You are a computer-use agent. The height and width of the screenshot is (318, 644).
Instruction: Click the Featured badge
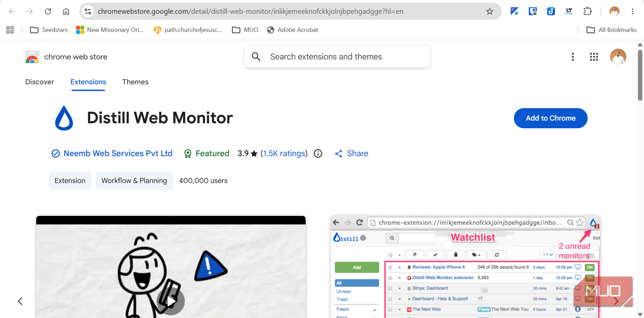pos(207,153)
